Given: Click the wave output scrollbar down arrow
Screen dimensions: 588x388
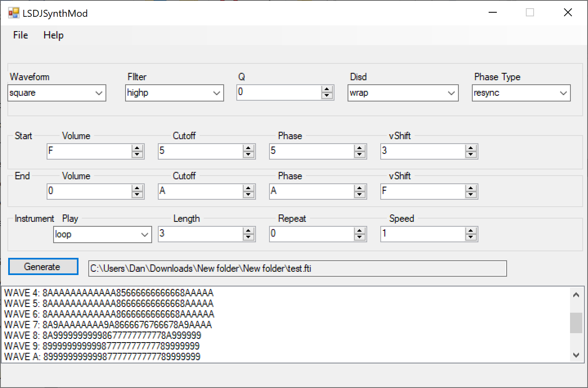Looking at the screenshot, I should coord(576,355).
